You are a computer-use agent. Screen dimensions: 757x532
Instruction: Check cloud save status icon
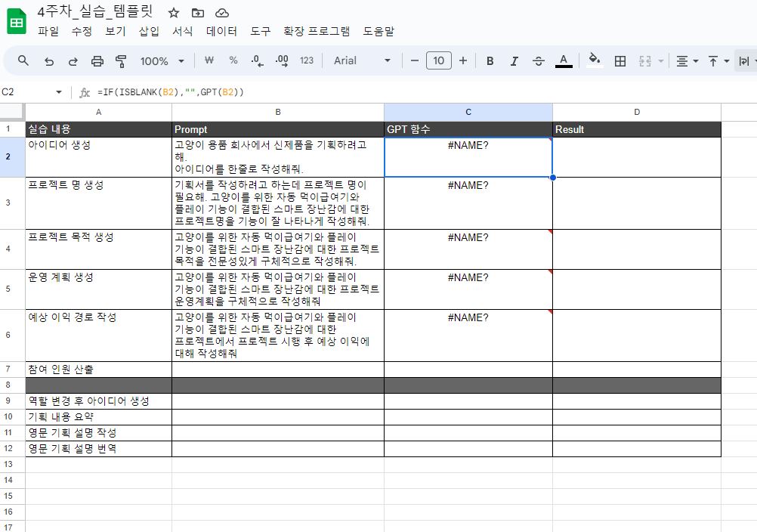[x=221, y=13]
